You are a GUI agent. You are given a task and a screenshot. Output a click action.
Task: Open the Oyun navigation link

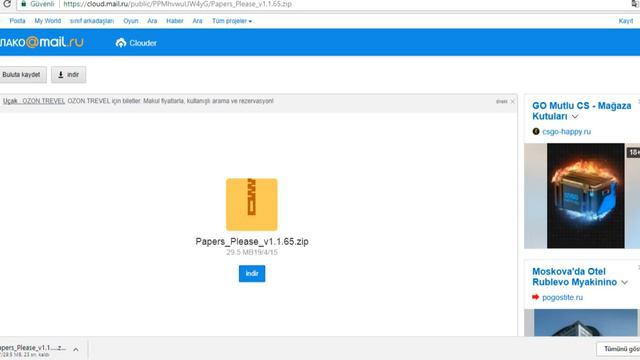coord(131,21)
